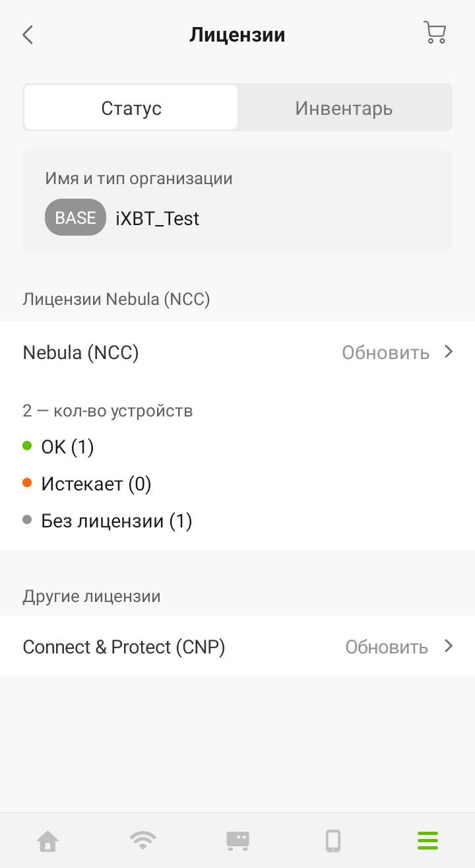Tap Обновить next to Nebula (NCC)

click(x=385, y=352)
